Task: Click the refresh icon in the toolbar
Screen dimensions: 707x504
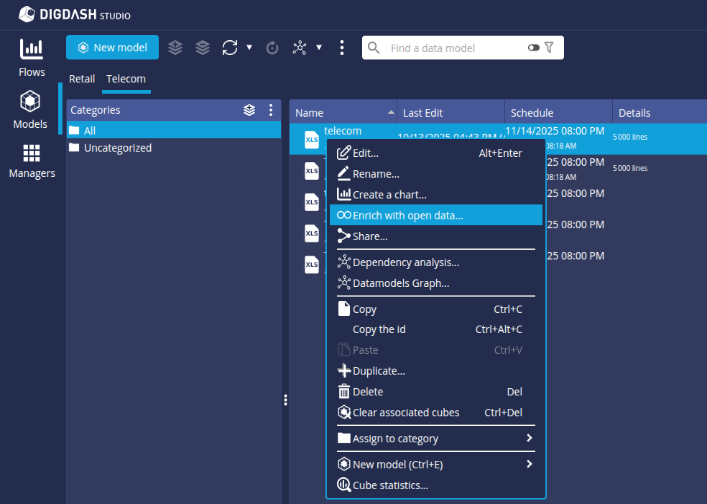Action: click(230, 47)
